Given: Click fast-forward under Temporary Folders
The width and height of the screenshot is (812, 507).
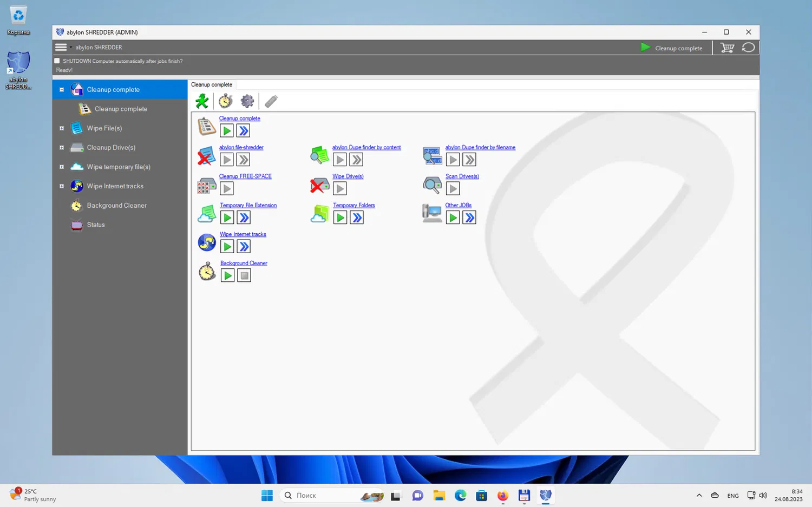Looking at the screenshot, I should click(x=357, y=218).
